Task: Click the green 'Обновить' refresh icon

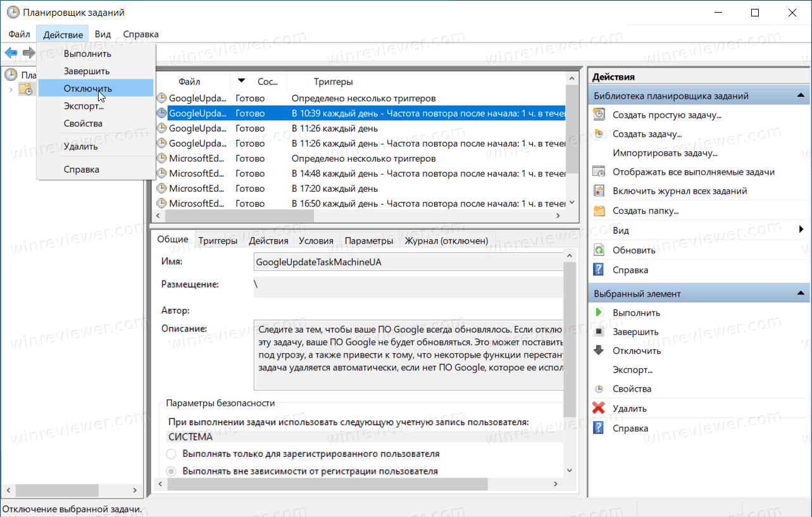Action: pos(599,250)
